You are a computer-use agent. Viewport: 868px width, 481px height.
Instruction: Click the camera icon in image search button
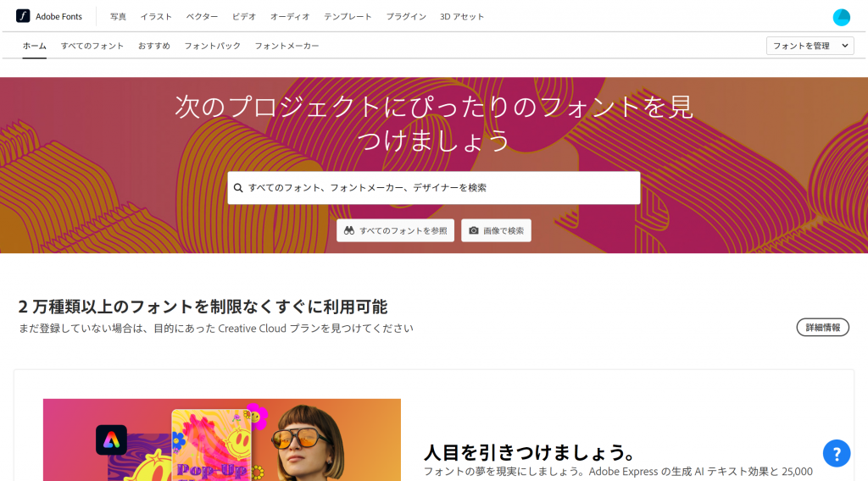pos(474,230)
